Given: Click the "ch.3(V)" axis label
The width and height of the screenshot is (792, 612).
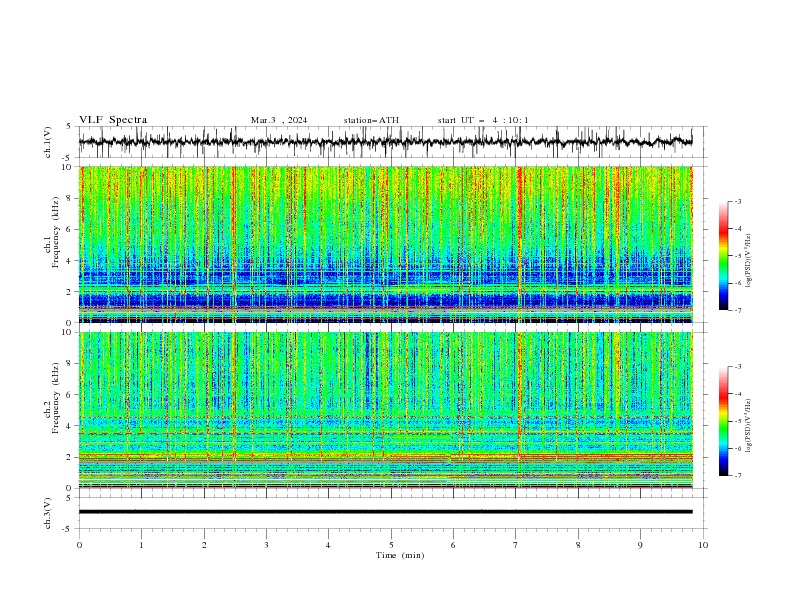Looking at the screenshot, I should click(x=48, y=513).
